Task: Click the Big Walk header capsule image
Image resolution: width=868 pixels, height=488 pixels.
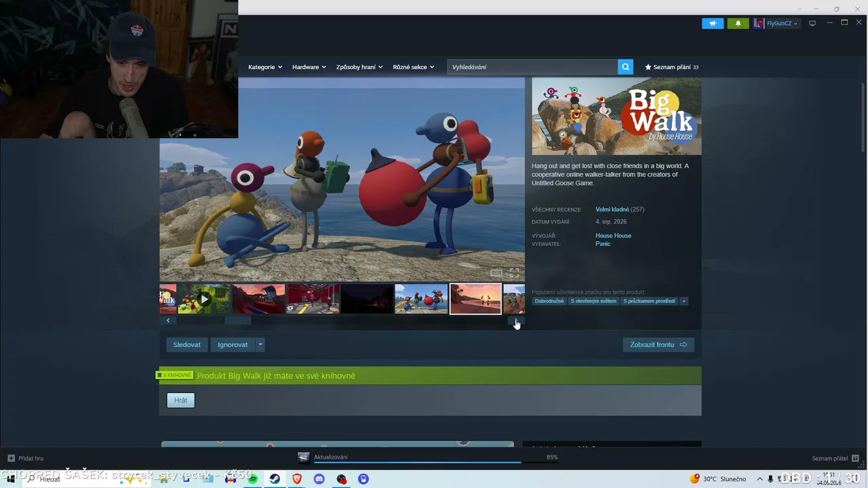Action: (616, 116)
